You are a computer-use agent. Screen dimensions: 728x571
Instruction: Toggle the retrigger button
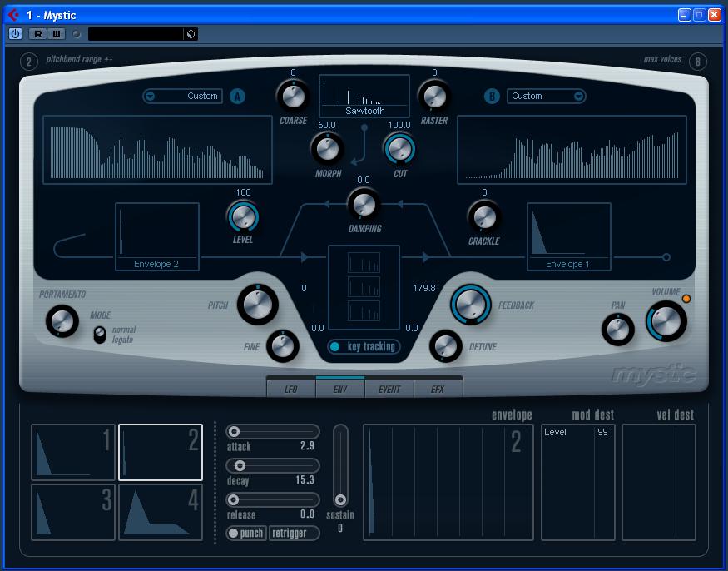[294, 533]
